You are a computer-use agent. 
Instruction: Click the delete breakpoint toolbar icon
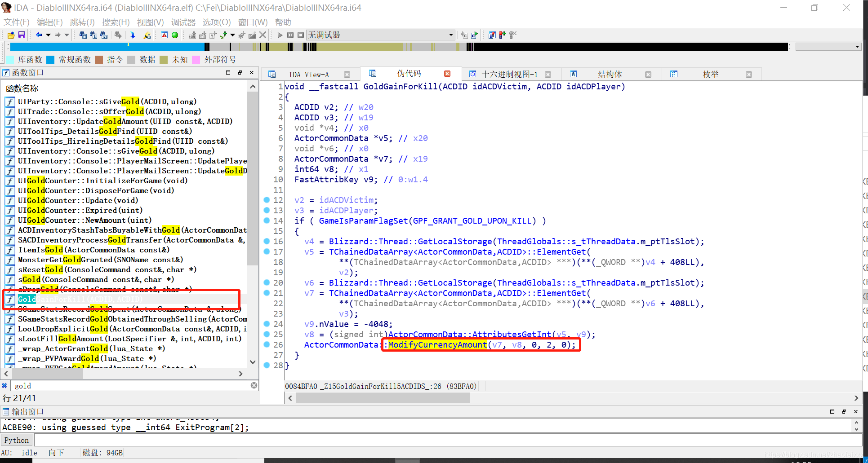(x=513, y=35)
